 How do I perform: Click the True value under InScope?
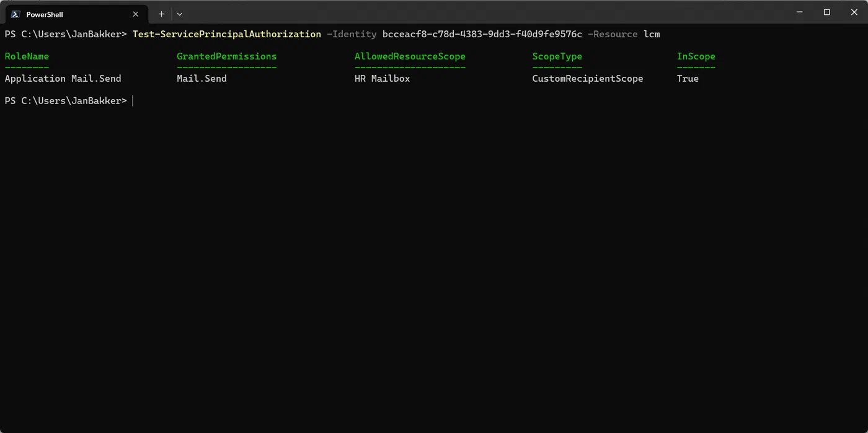pyautogui.click(x=688, y=79)
